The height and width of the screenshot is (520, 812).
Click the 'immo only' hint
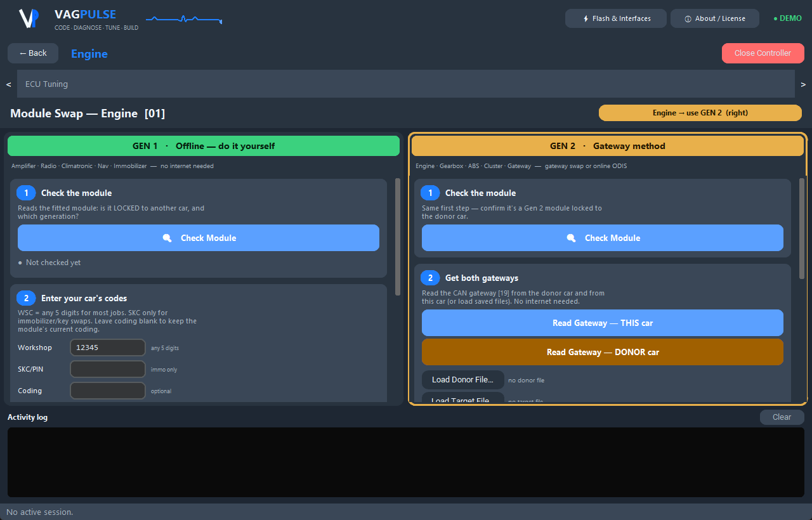tap(164, 370)
